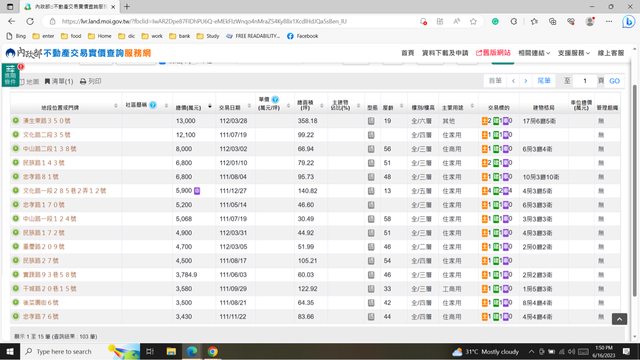
Task: Open the support services dropdown menu
Action: click(573, 53)
